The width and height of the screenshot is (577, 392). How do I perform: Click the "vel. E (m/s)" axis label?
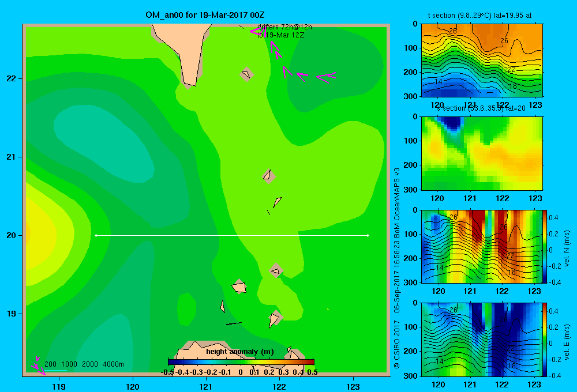click(x=567, y=342)
